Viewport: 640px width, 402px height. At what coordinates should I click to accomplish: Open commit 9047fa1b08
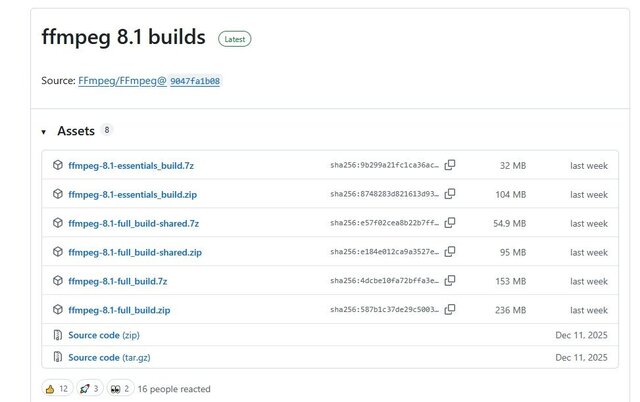(195, 81)
